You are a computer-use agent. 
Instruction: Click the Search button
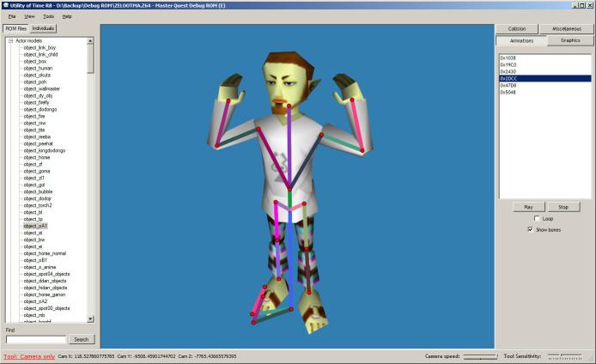[82, 339]
